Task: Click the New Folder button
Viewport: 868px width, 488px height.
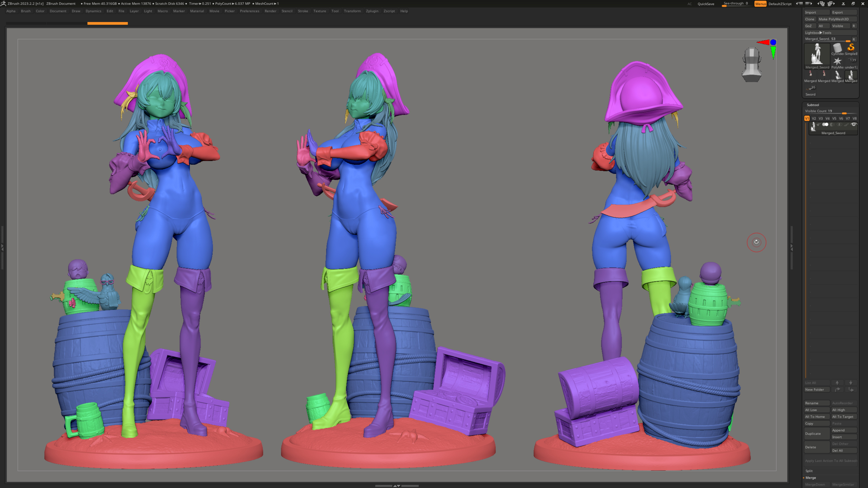Action: point(817,390)
